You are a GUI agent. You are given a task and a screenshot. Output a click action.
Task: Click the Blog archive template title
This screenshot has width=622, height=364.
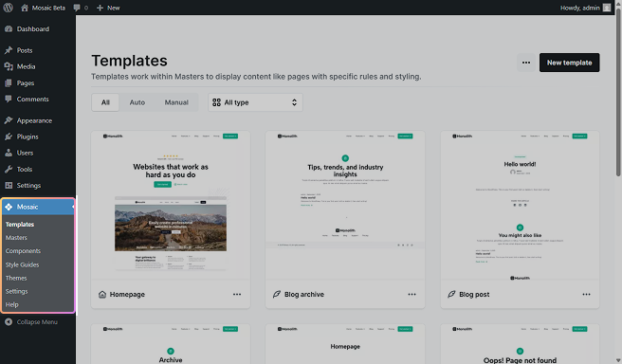tap(304, 295)
